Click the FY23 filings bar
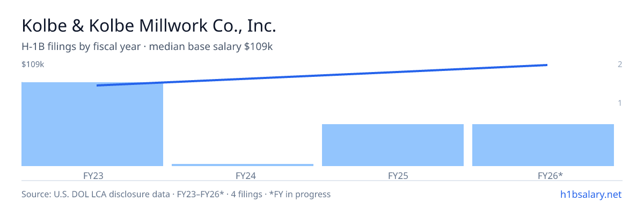Viewport: 644px width, 215px height. 92,124
